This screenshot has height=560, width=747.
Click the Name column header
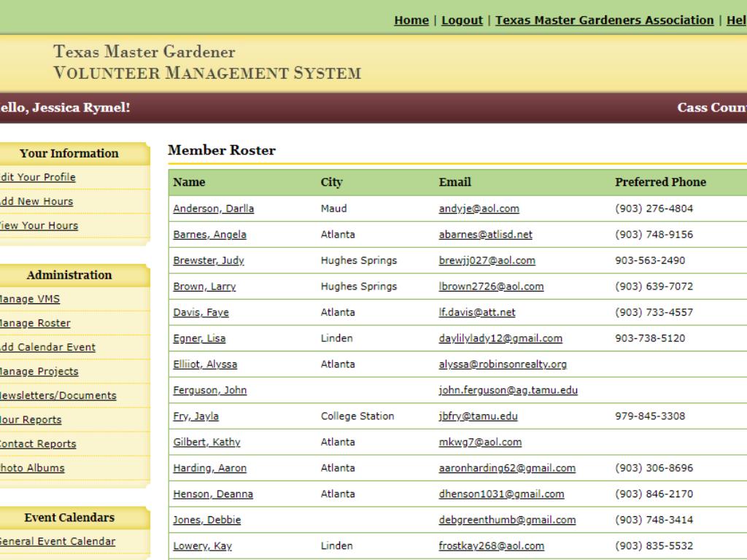point(189,182)
